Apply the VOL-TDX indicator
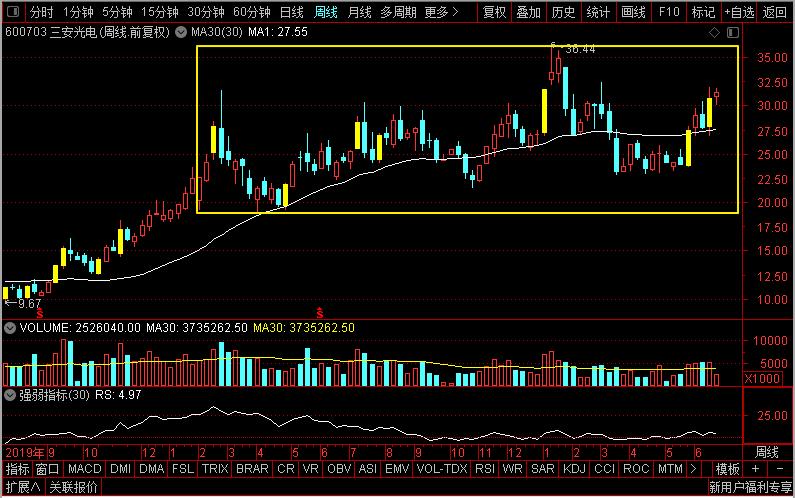The width and height of the screenshot is (795, 498). pos(442,469)
